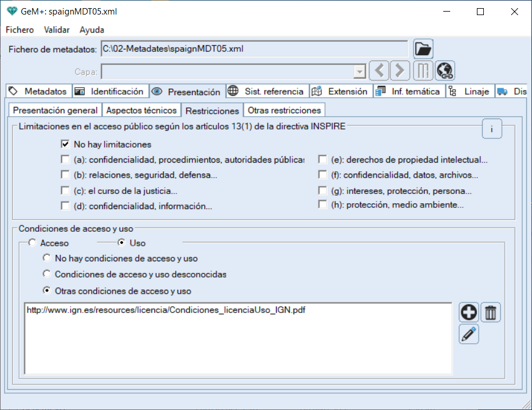This screenshot has width=532, height=410.
Task: Expand the Capa dropdown list
Action: pyautogui.click(x=360, y=71)
